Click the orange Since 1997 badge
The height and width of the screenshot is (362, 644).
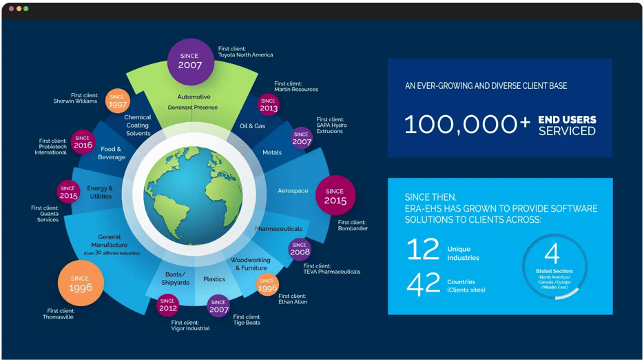click(118, 101)
